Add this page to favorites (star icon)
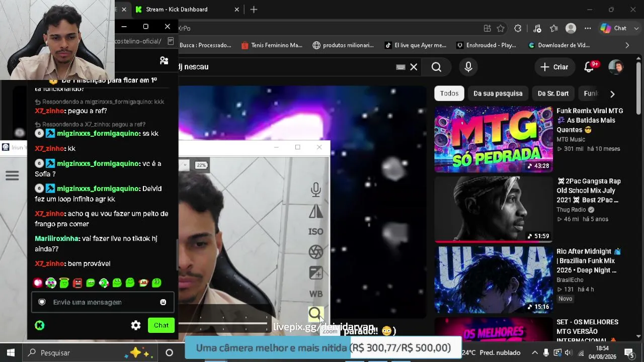 click(x=501, y=28)
